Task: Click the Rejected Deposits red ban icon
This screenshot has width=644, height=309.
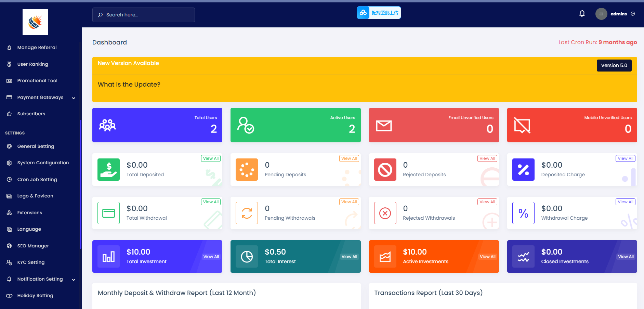Action: point(385,169)
